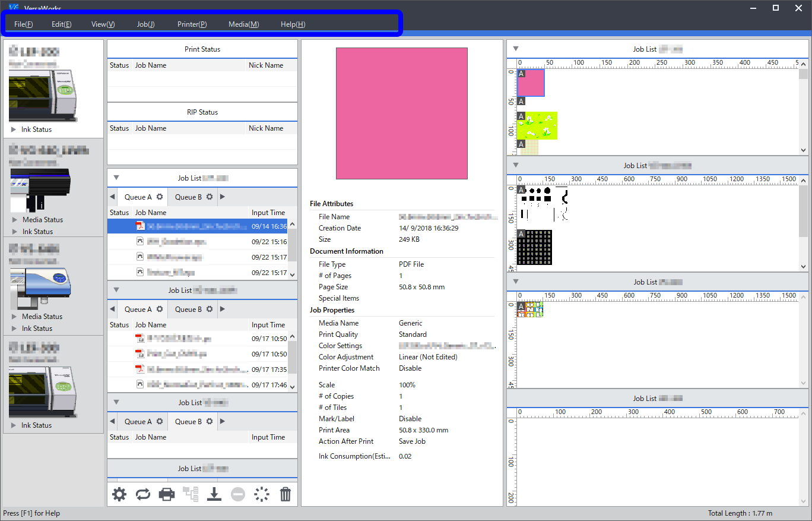Open the Queue A gear settings in the topmost job list
This screenshot has width=812, height=521.
[160, 197]
